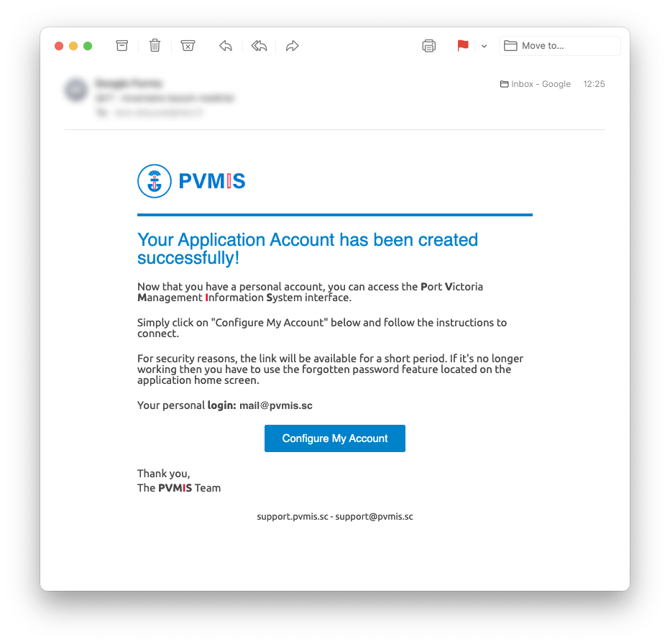The width and height of the screenshot is (670, 644).
Task: Print the email using the printer icon
Action: click(x=428, y=46)
